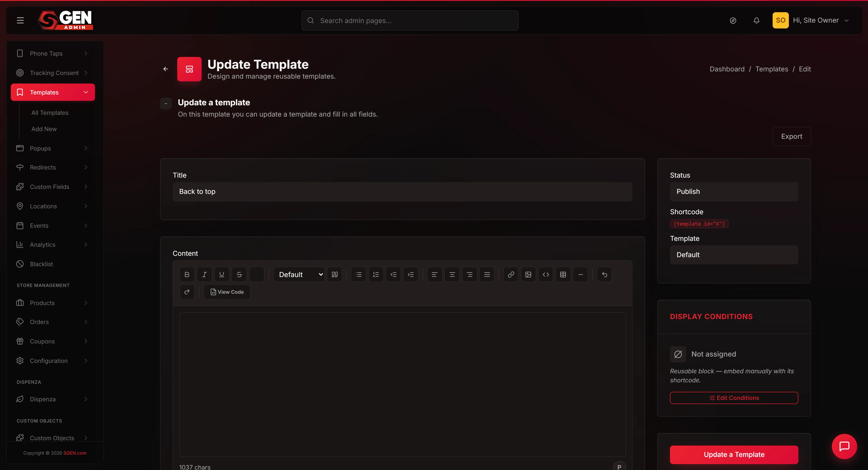
Task: Click the Update a Template button
Action: point(734,454)
